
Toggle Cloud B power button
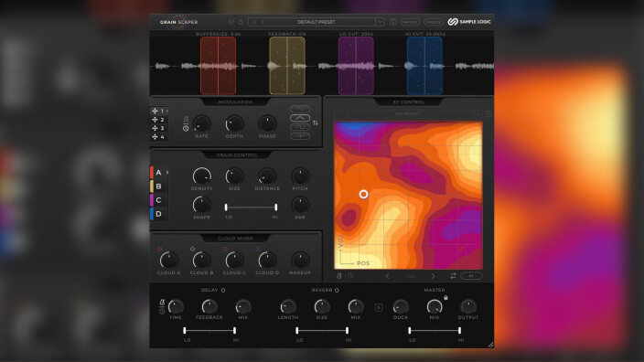[x=192, y=249]
